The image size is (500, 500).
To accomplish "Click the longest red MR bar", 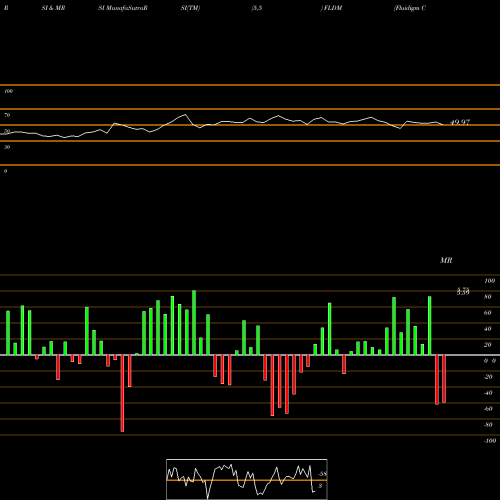I will [122, 393].
